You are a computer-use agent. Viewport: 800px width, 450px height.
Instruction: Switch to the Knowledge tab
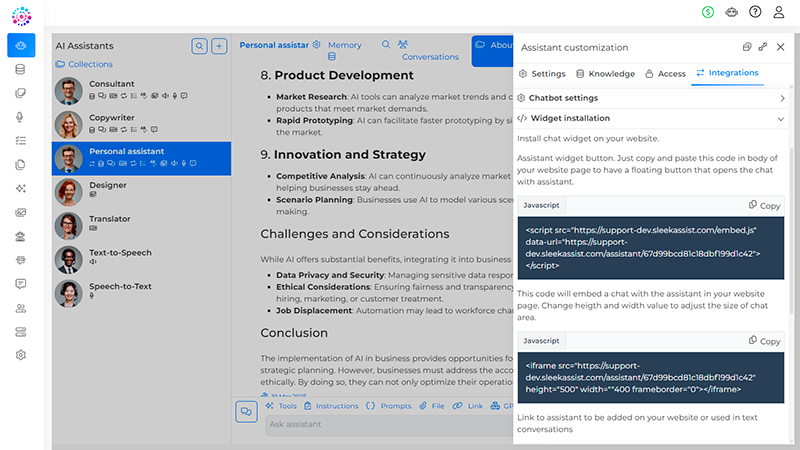[x=605, y=73]
